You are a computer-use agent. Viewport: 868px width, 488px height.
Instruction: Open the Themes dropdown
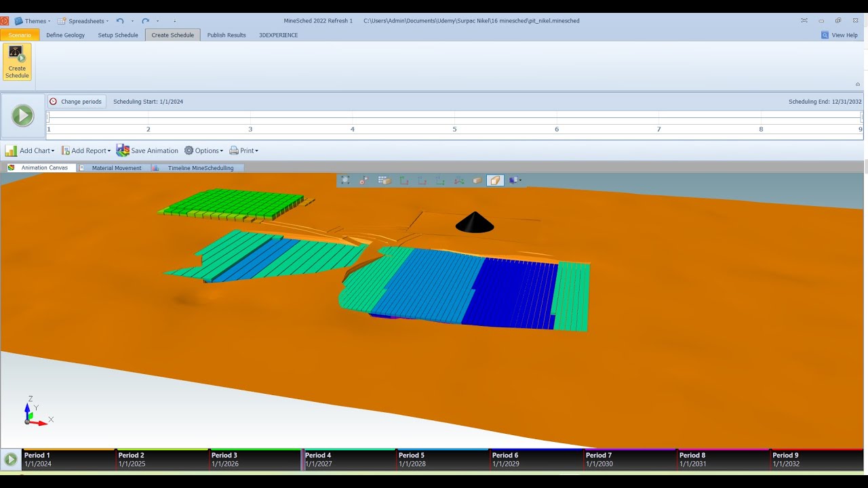[33, 21]
